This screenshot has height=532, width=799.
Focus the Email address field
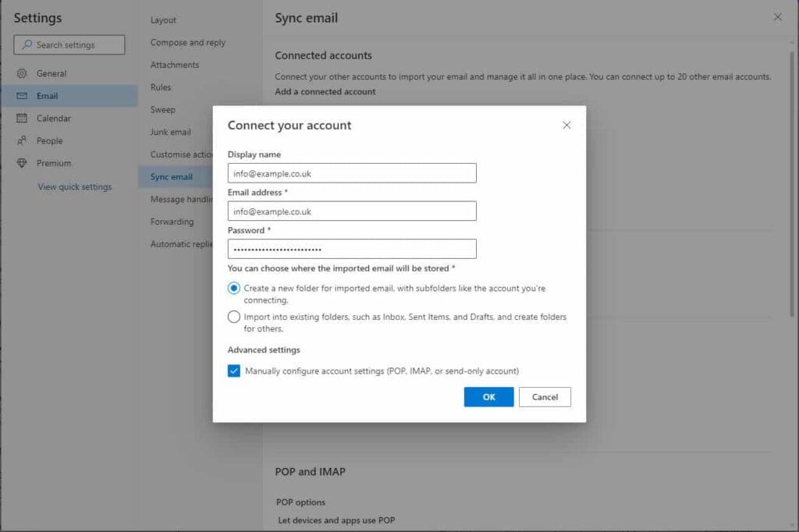pyautogui.click(x=352, y=211)
